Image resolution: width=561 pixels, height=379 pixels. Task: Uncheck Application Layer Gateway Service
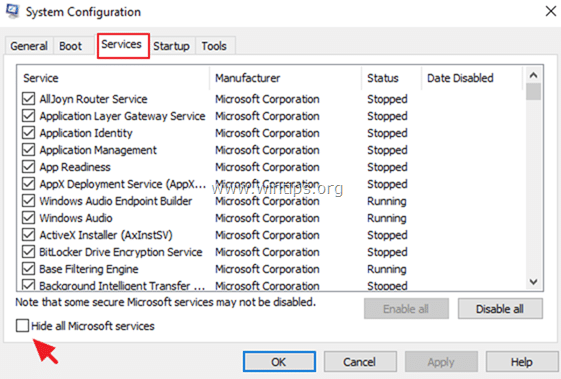coord(28,116)
